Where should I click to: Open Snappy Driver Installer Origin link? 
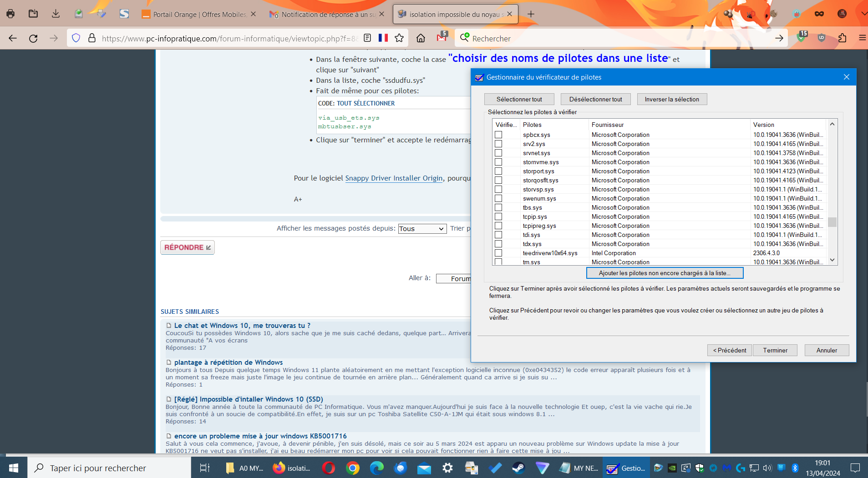pyautogui.click(x=394, y=178)
